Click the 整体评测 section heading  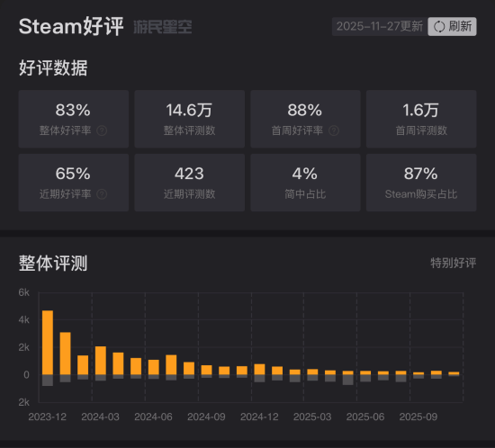click(x=53, y=263)
